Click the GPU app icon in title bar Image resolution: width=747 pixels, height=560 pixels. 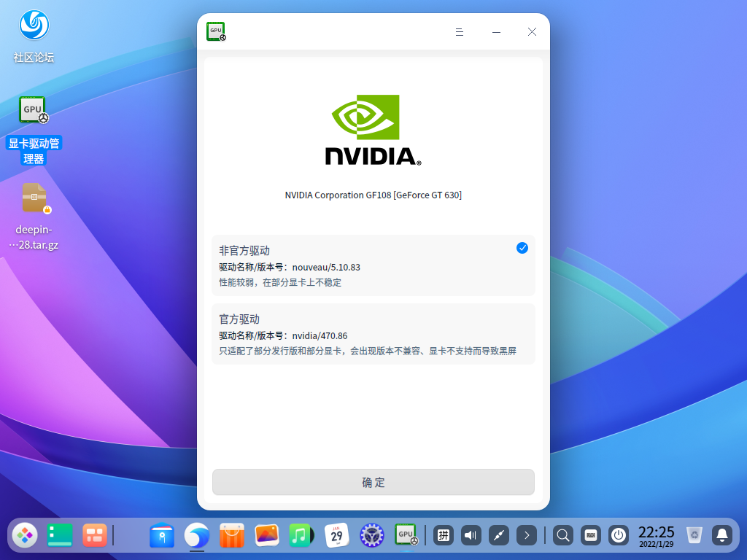216,31
